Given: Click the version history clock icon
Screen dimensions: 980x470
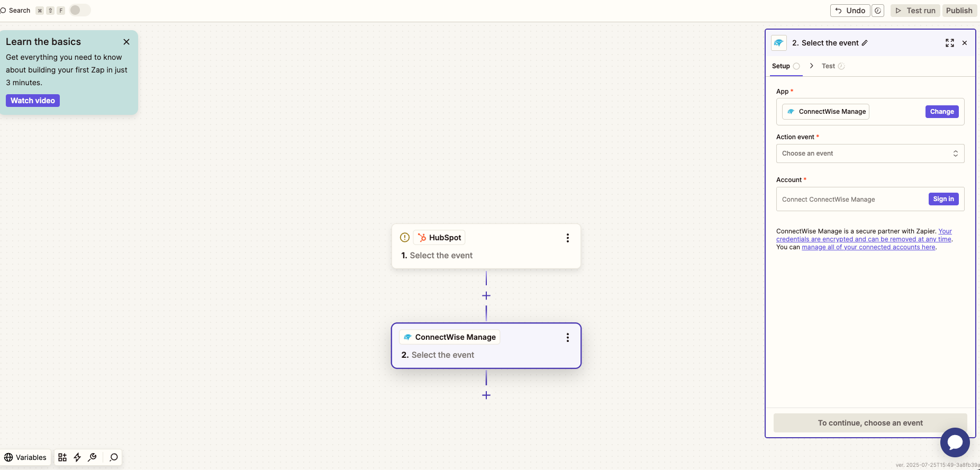Looking at the screenshot, I should click(878, 11).
